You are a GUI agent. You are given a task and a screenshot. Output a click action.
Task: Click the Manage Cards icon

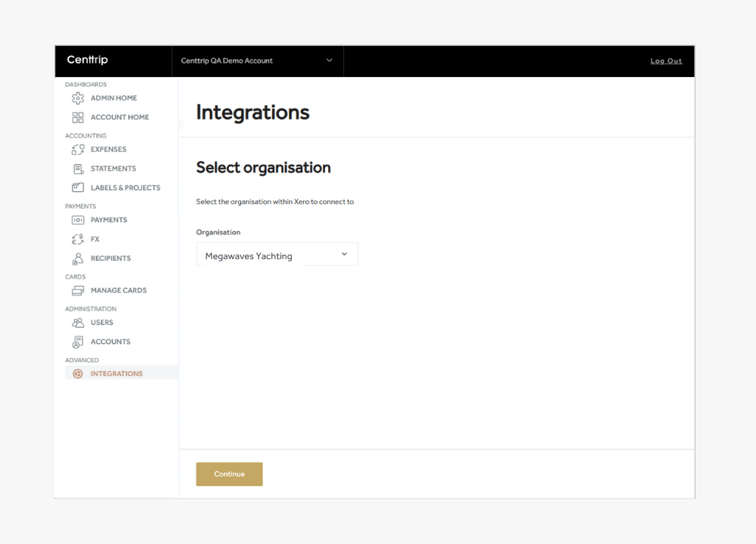tap(78, 290)
